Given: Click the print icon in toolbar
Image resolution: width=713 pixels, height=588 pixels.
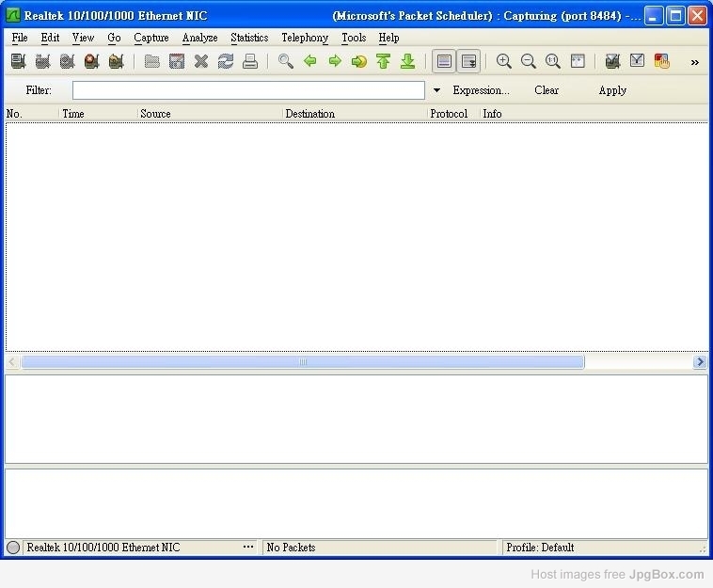Looking at the screenshot, I should click(x=250, y=61).
